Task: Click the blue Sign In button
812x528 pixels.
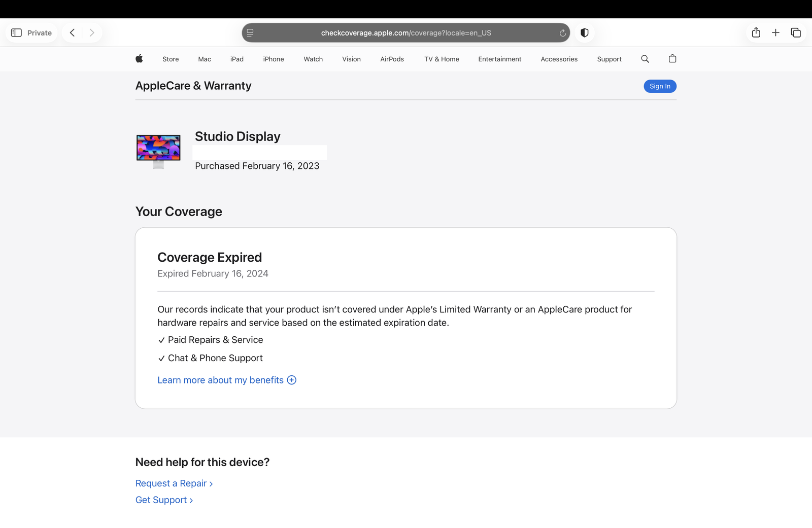Action: click(x=660, y=86)
